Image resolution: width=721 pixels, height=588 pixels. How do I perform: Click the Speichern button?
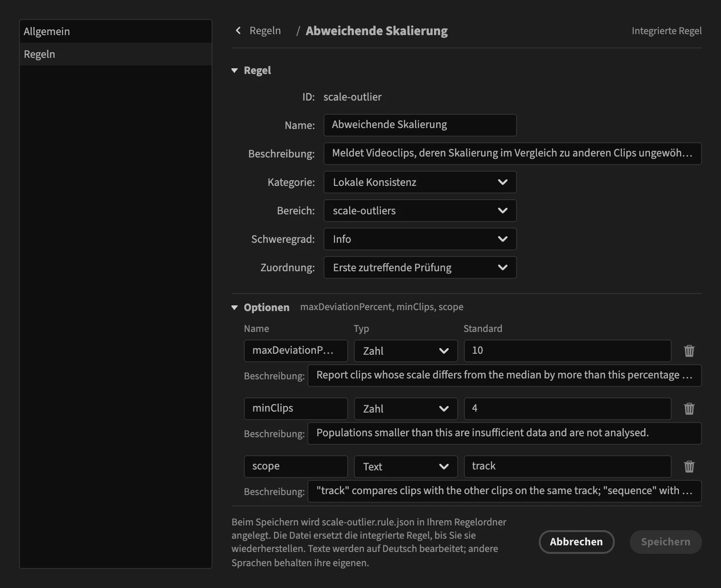(x=666, y=542)
